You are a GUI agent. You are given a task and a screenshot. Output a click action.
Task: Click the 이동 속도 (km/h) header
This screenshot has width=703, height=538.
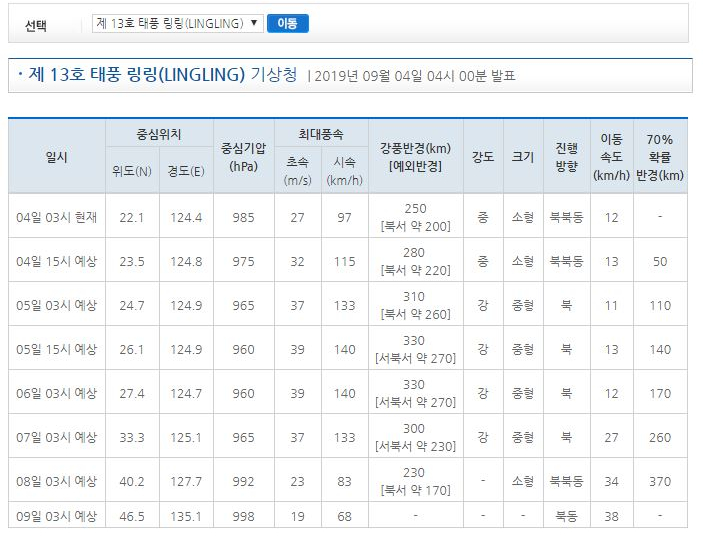tap(612, 157)
